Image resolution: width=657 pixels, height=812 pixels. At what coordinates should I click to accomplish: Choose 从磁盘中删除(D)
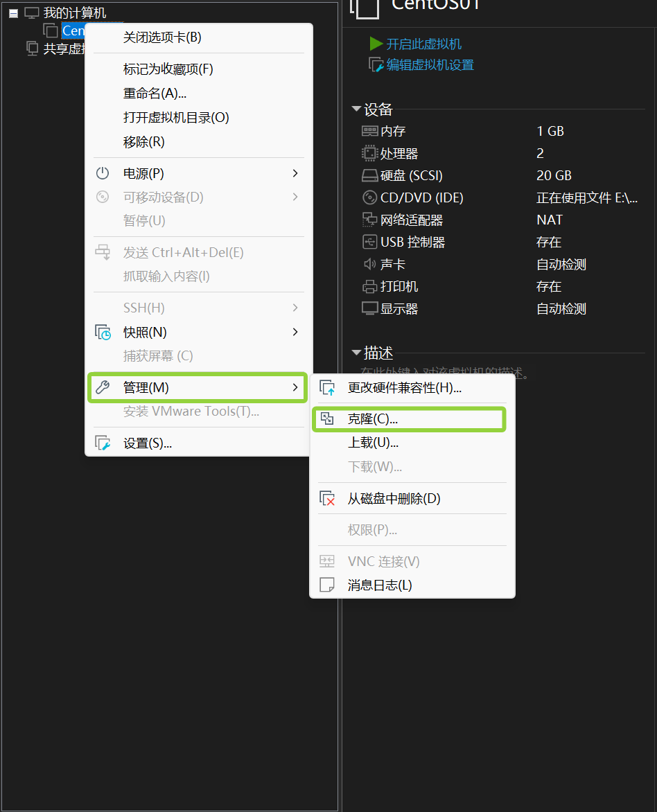394,499
